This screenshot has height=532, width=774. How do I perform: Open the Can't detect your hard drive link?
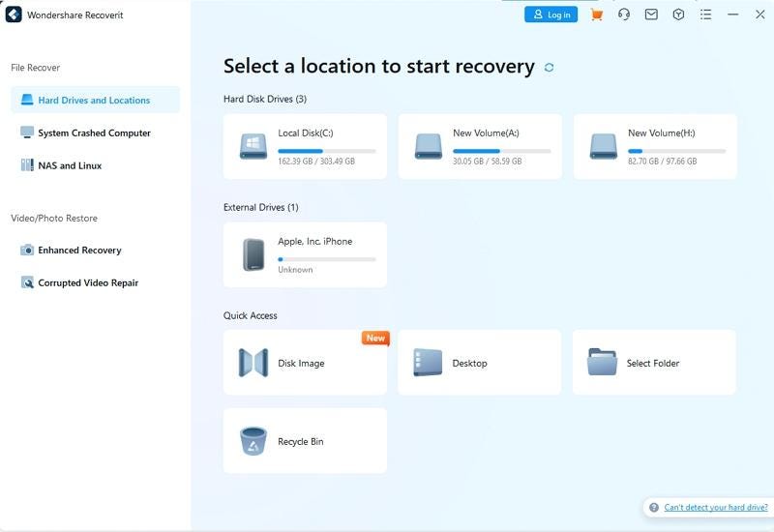(716, 507)
